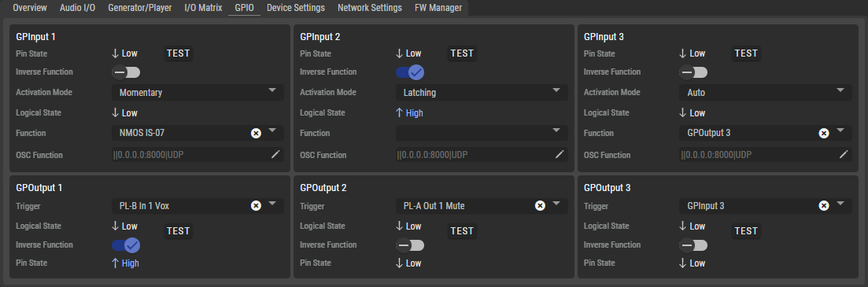Screen dimensions: 868x287
Task: Open the Audio I/O tab
Action: pos(77,8)
